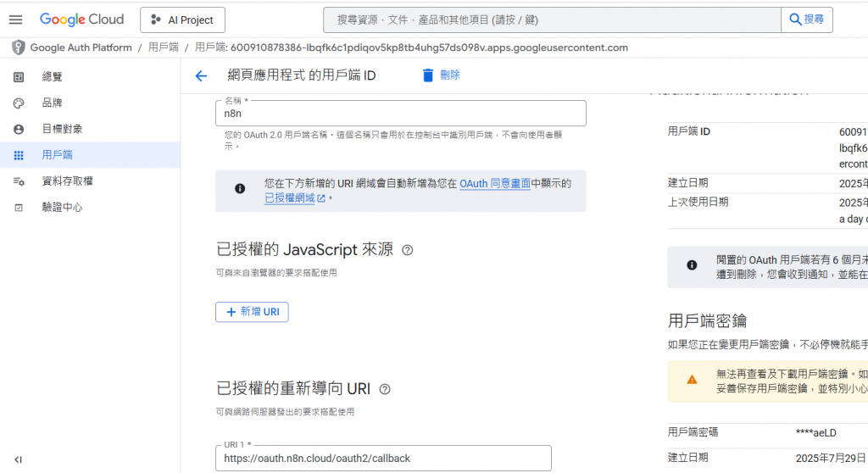Click the 總覽 sidebar icon

tap(19, 77)
